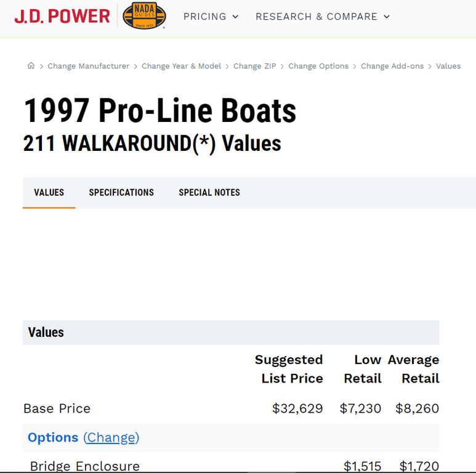Click the J.D. Power logo
476x473 pixels.
62,16
